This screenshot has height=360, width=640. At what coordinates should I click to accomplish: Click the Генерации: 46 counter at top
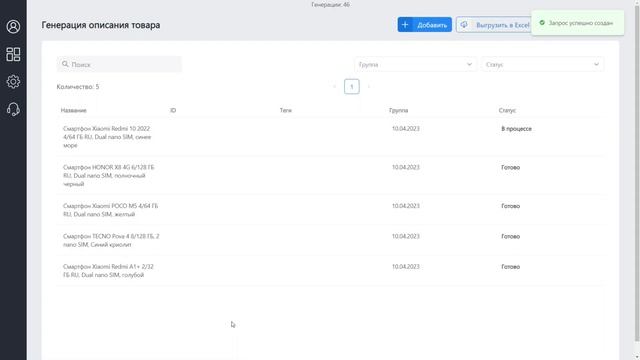pos(330,4)
